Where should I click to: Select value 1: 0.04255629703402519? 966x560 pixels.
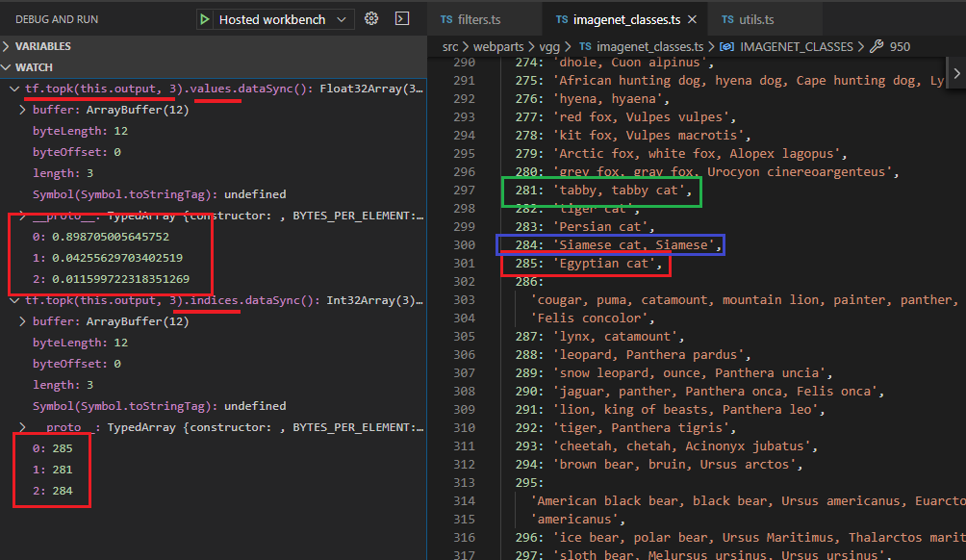click(108, 258)
